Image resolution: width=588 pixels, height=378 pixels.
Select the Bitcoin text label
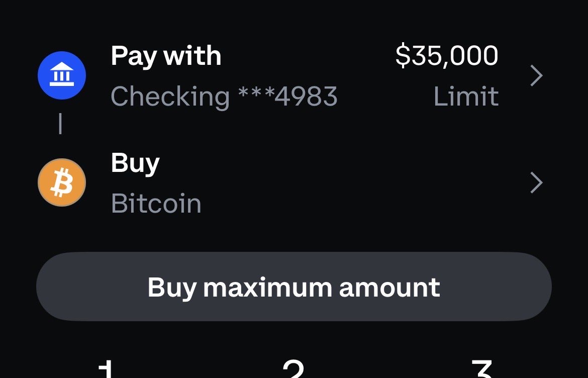pyautogui.click(x=156, y=204)
